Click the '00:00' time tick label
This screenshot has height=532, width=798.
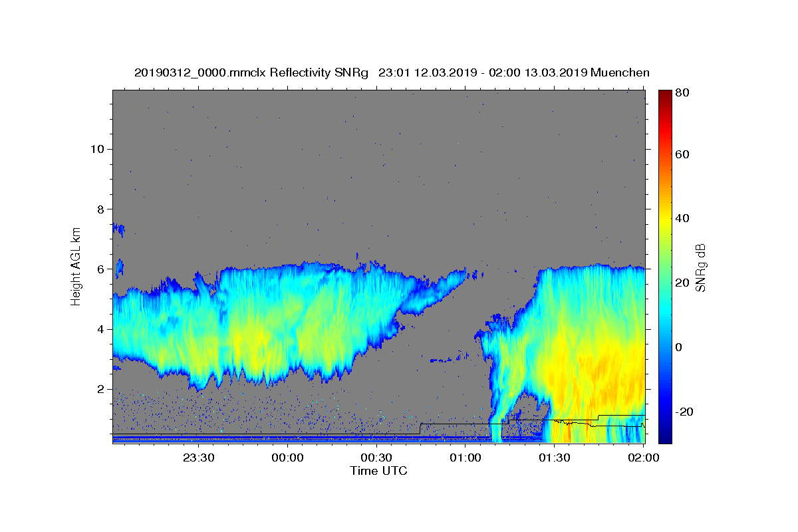click(288, 458)
